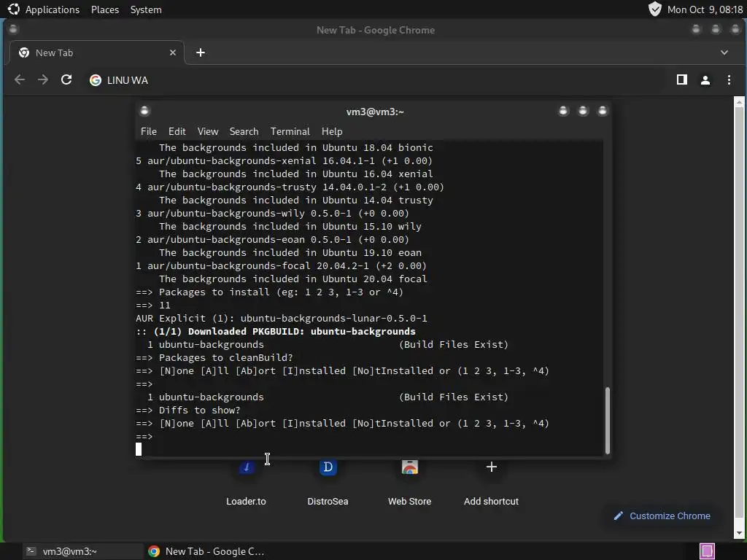Click the date and time clock
This screenshot has height=560, width=747.
coord(705,9)
